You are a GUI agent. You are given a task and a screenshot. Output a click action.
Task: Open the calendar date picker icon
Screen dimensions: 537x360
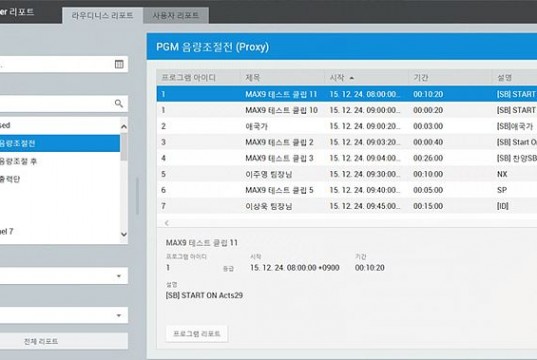coord(119,64)
